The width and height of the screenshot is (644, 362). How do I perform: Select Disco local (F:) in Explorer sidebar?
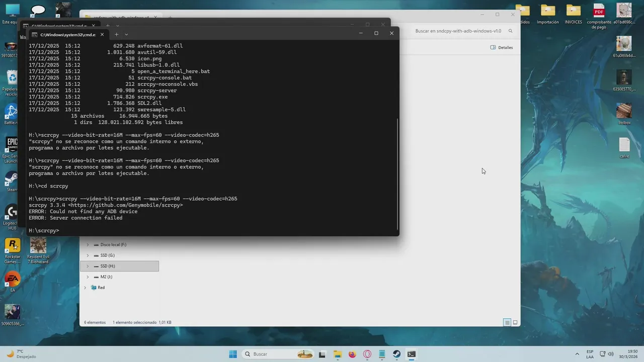click(113, 245)
